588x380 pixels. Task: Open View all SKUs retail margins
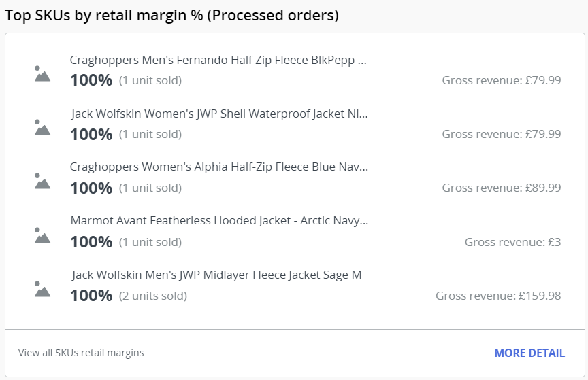(x=81, y=353)
